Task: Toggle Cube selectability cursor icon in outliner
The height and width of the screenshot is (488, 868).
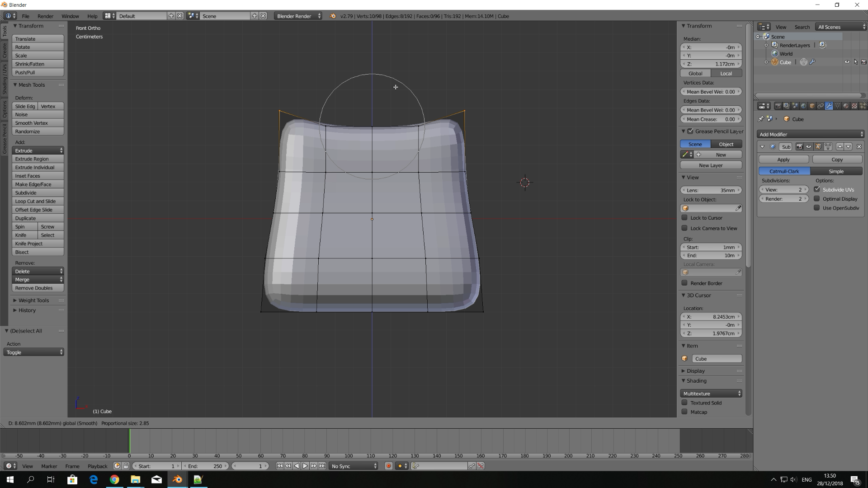Action: [855, 62]
